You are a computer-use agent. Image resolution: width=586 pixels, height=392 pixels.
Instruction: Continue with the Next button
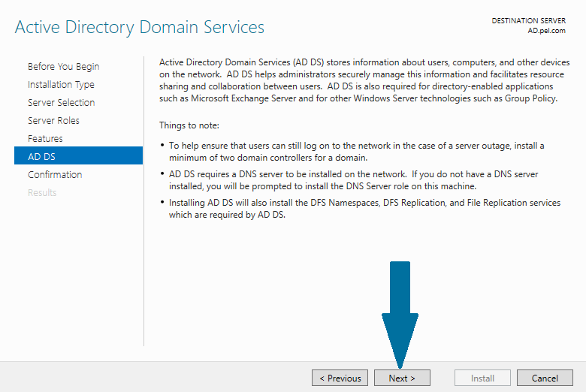[402, 378]
